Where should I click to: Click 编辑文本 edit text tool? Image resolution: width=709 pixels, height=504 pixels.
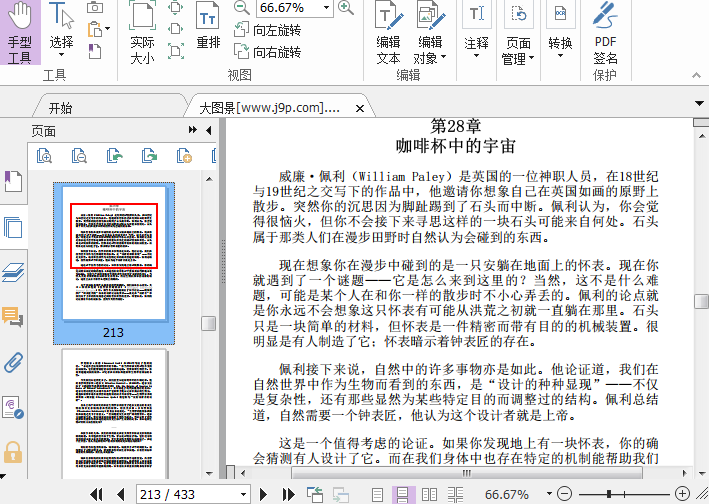pyautogui.click(x=388, y=33)
